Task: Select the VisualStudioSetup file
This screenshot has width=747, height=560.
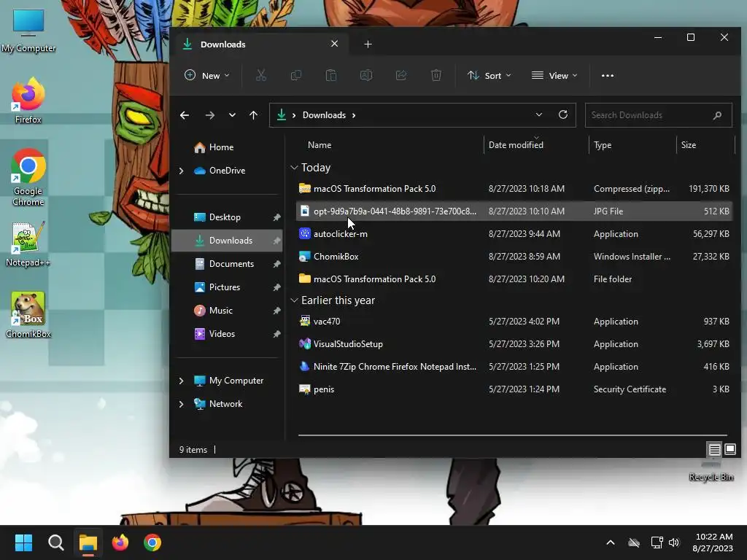Action: click(514, 344)
